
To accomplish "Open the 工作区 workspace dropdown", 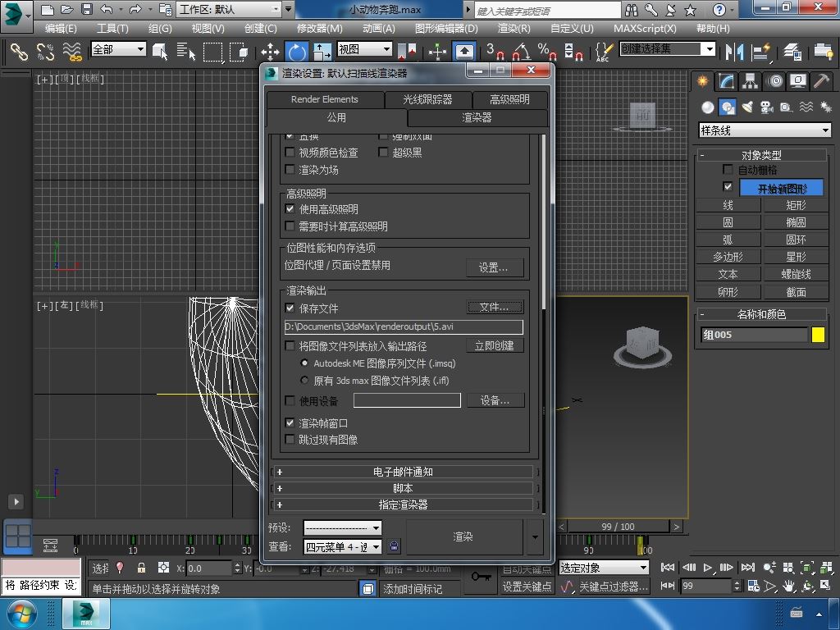I will point(230,9).
